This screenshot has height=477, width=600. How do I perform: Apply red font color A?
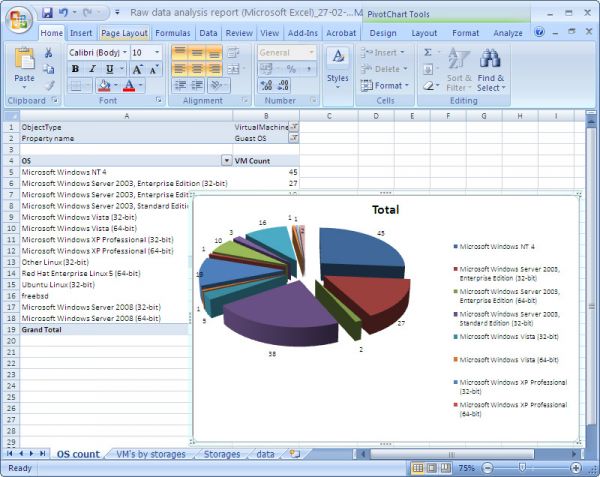129,85
